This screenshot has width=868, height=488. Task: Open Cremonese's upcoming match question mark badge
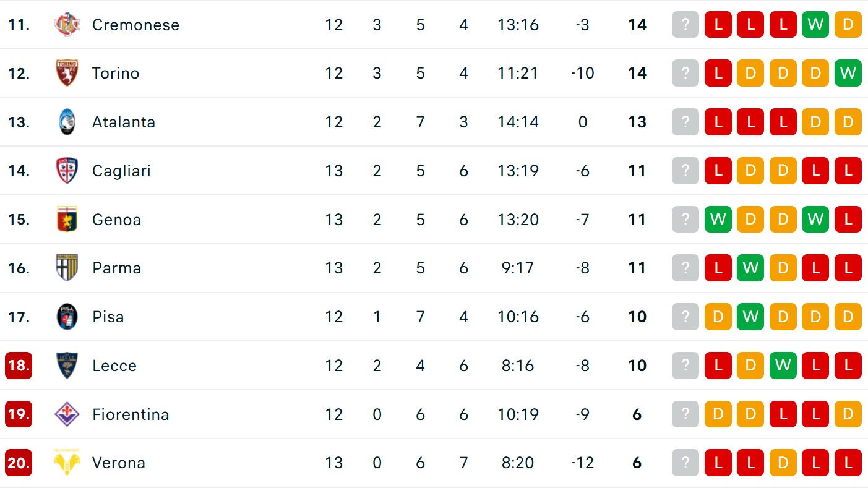(685, 25)
